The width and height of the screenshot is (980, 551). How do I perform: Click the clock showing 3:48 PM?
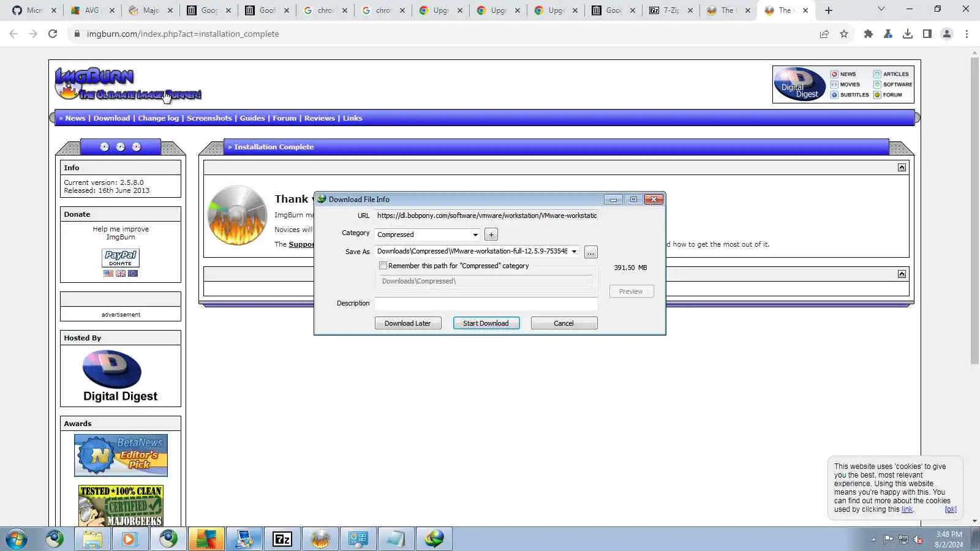click(x=949, y=534)
